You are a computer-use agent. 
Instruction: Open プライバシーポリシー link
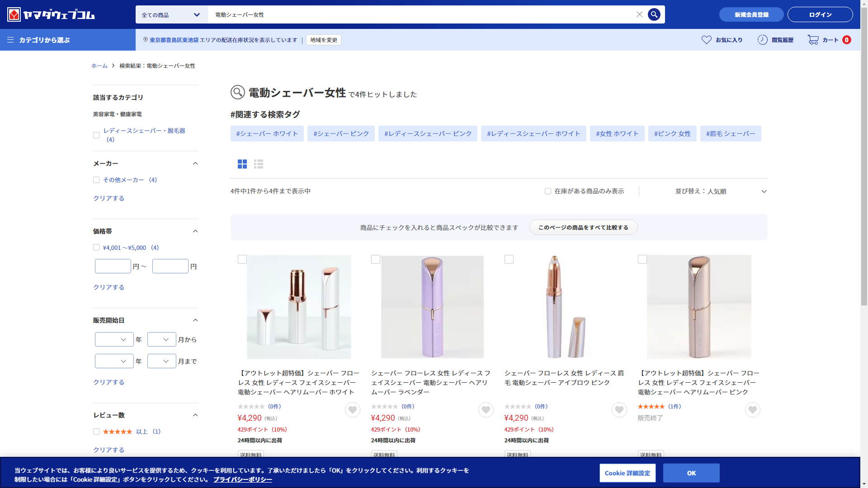[243, 479]
